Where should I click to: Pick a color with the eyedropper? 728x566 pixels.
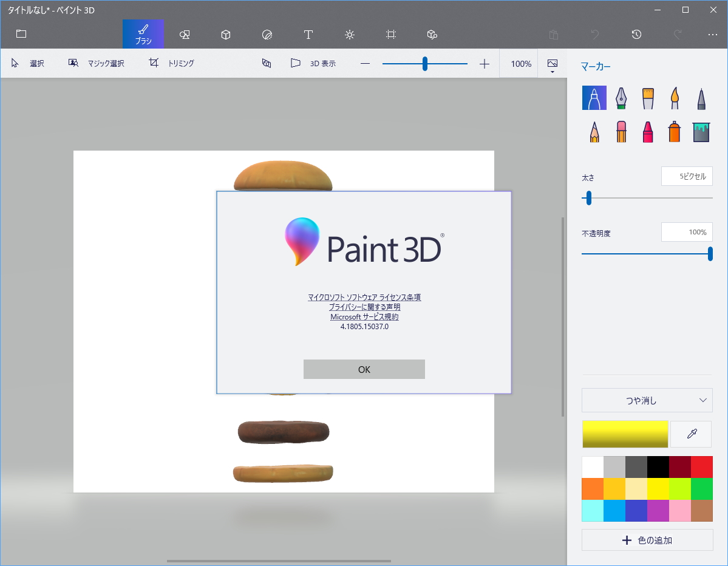690,434
